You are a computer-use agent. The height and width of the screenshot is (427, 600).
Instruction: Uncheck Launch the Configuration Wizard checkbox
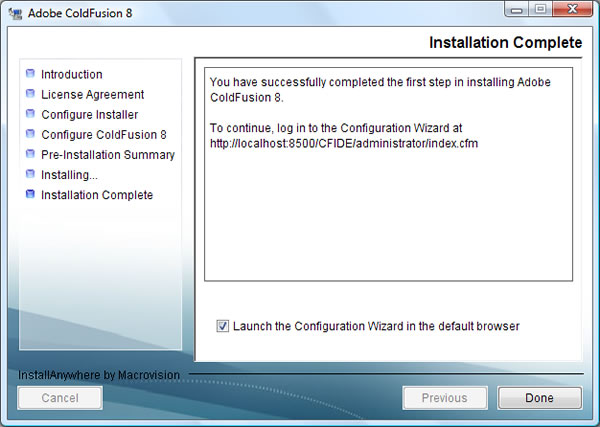222,326
